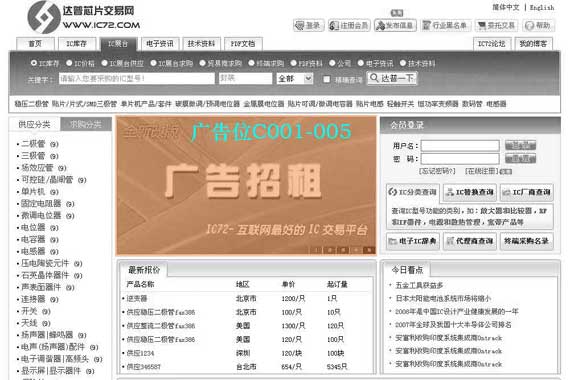Switch to the IC库存 nav tab
The image size is (570, 380).
[x=76, y=44]
